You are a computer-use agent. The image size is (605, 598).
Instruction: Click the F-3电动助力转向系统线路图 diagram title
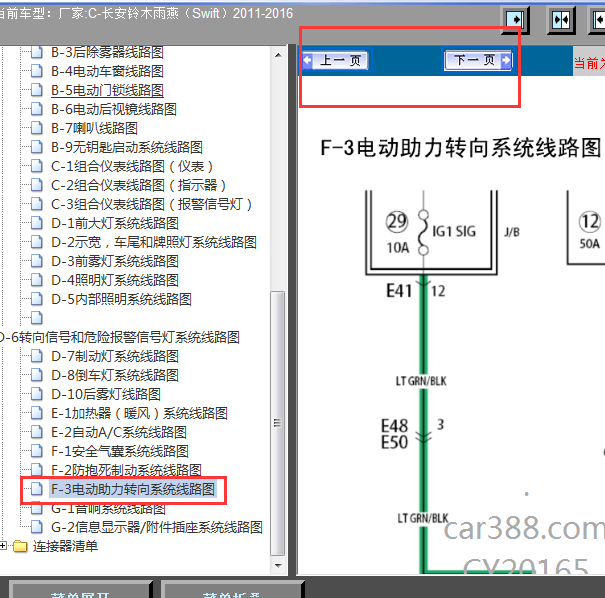[461, 148]
